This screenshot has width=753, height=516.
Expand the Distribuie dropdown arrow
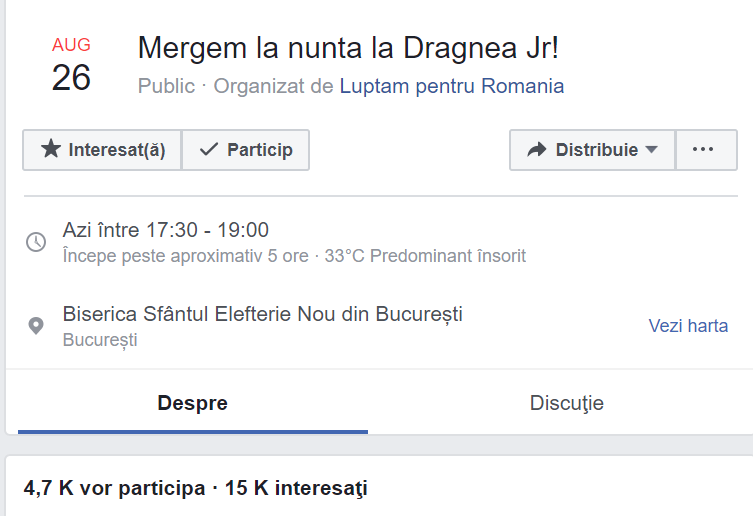(652, 150)
